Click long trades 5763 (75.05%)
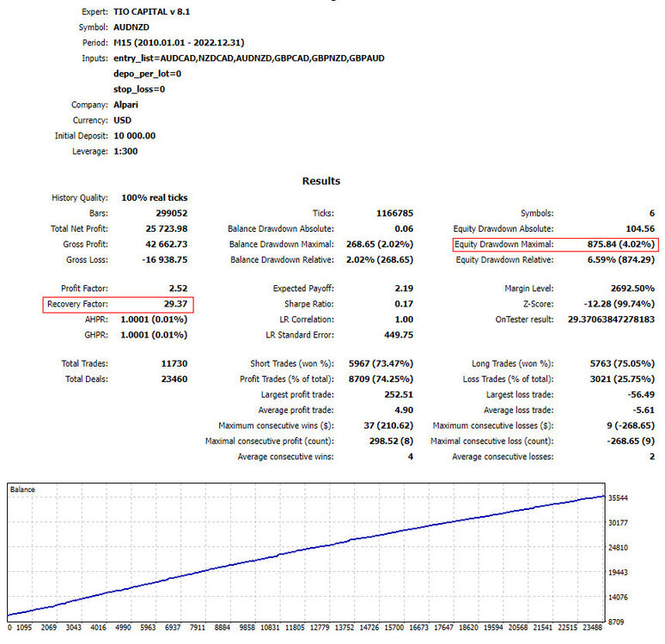This screenshot has width=665, height=644. (622, 364)
